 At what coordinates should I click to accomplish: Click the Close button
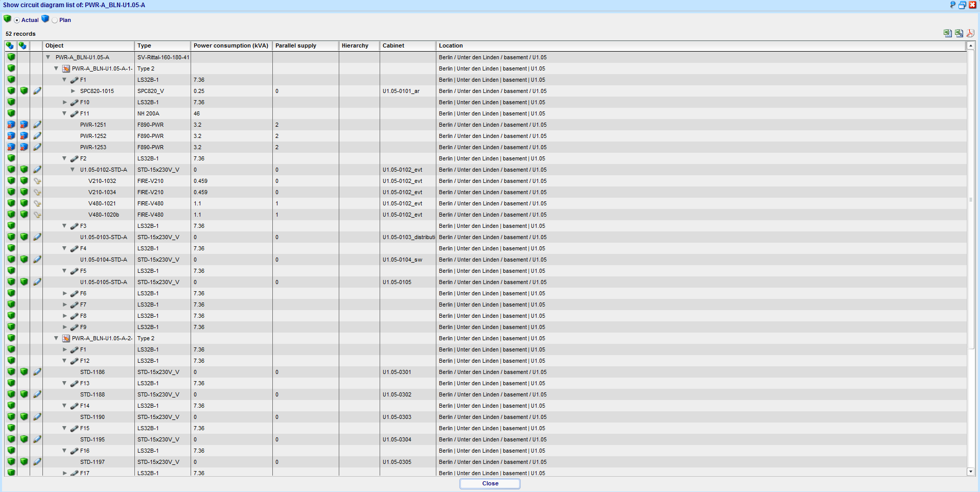coord(489,483)
